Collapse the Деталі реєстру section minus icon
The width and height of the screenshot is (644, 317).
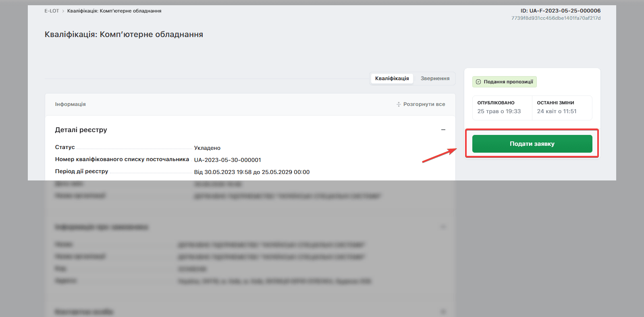pos(443,130)
